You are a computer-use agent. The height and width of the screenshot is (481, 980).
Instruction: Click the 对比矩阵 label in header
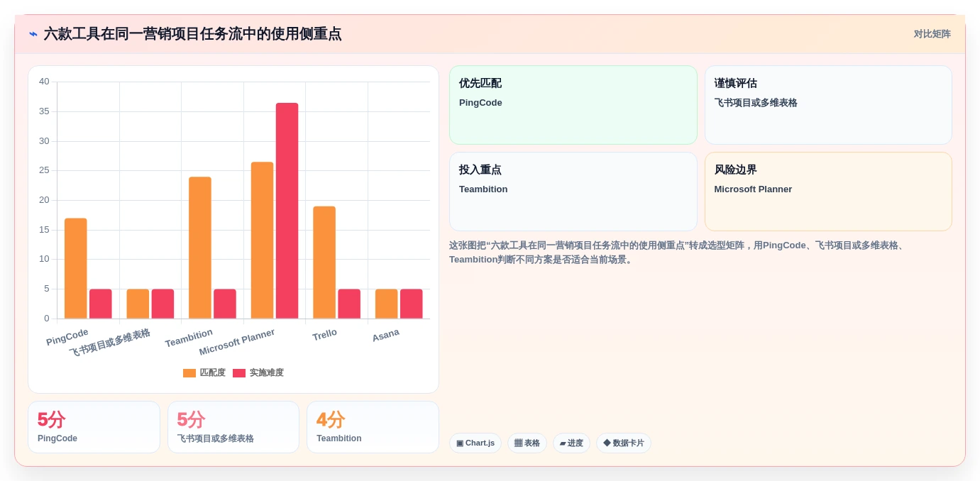932,34
